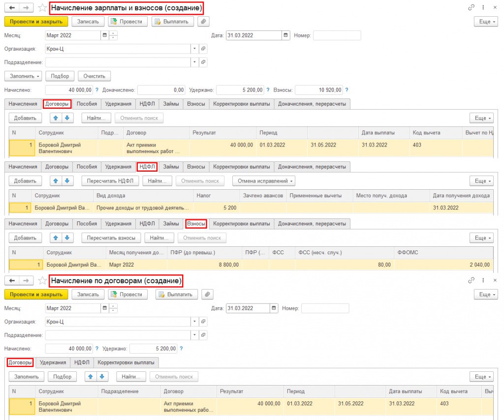Click the Очистить button
Image resolution: width=504 pixels, height=420 pixels.
(x=94, y=76)
